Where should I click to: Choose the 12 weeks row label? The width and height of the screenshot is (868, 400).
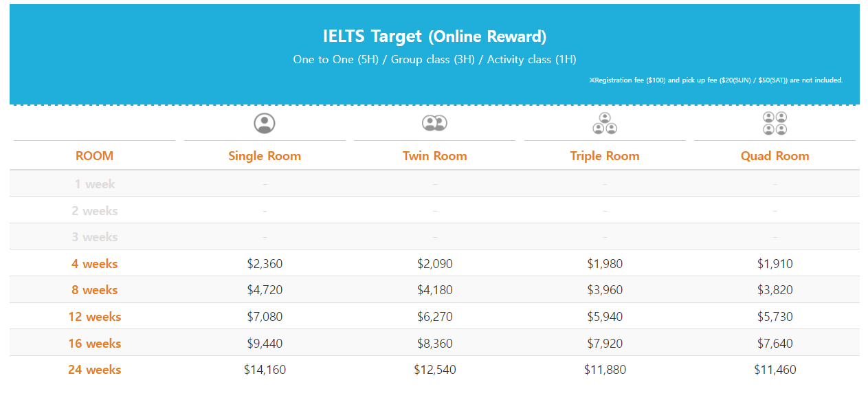[94, 317]
